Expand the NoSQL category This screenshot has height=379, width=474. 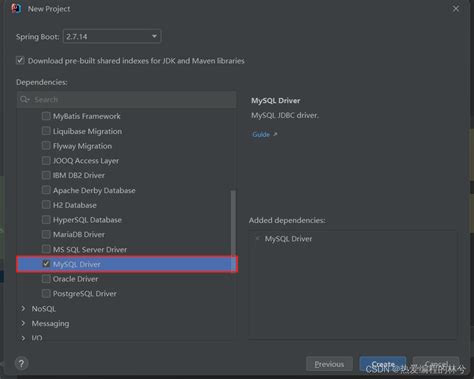pos(23,309)
